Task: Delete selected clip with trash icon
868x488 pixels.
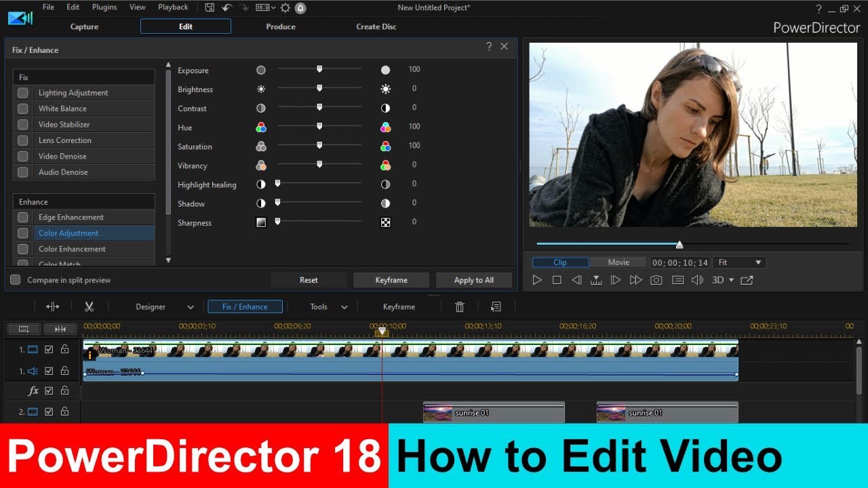Action: (460, 307)
